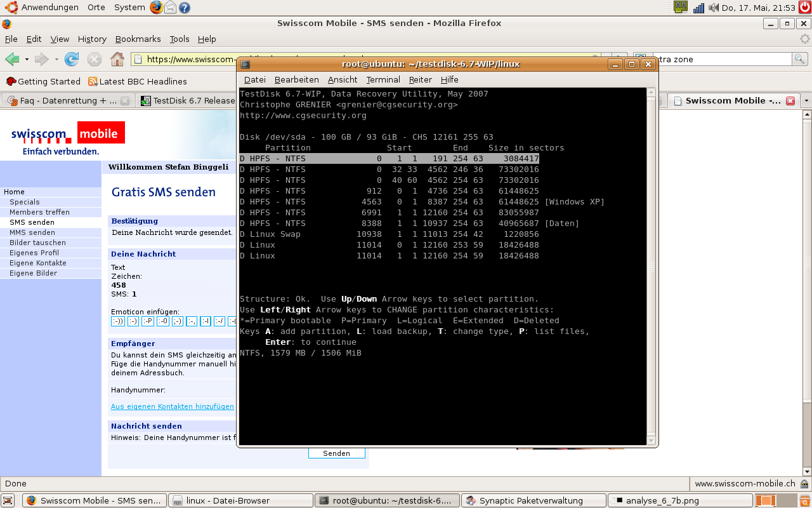This screenshot has width=812, height=508.
Task: Click the Firefox Stop loading icon
Action: coord(95,59)
